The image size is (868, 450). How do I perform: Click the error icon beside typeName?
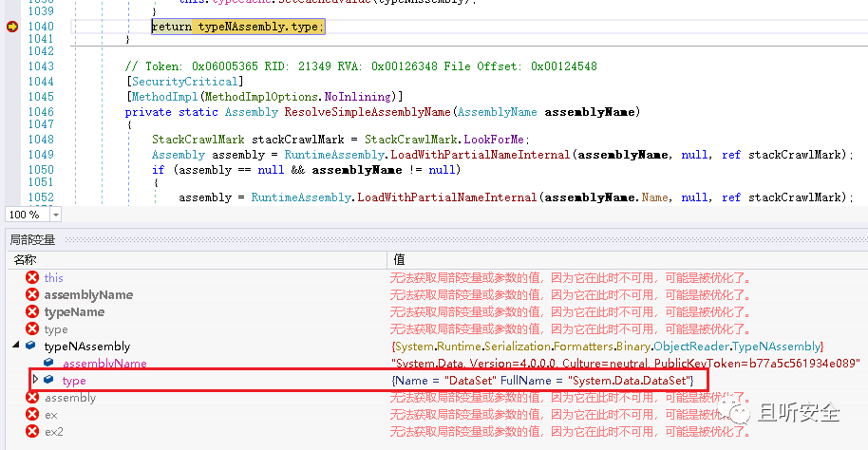coord(32,311)
